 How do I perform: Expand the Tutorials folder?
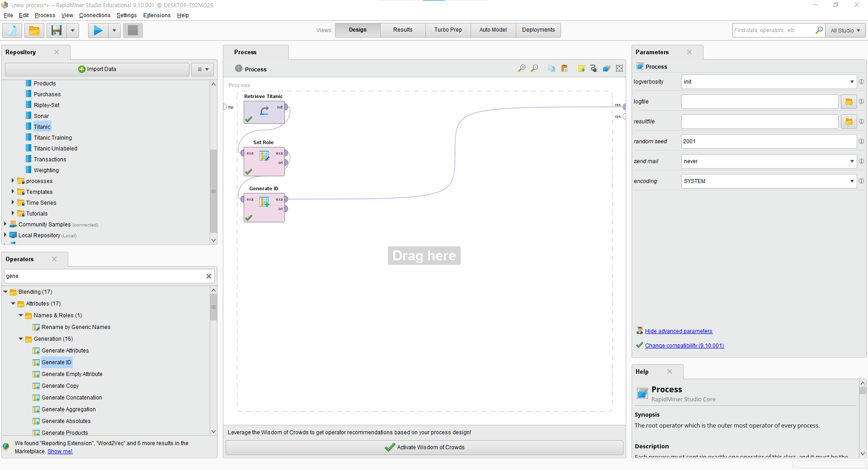coord(13,213)
